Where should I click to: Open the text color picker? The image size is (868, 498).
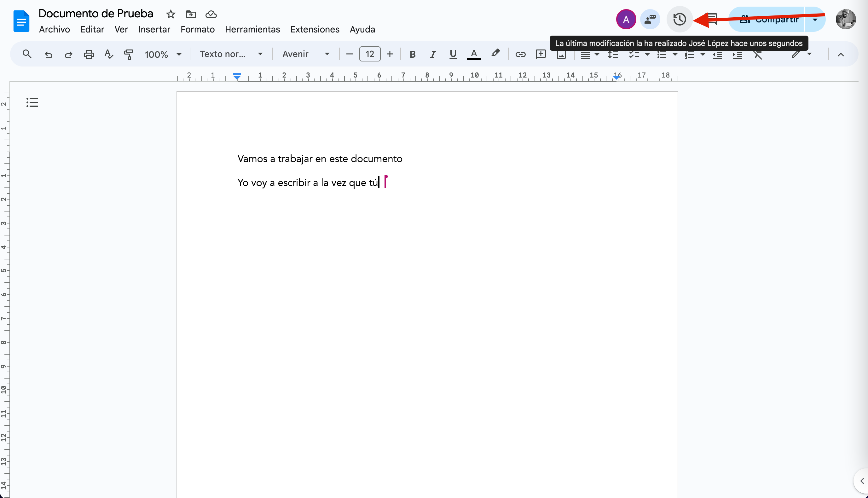click(474, 54)
